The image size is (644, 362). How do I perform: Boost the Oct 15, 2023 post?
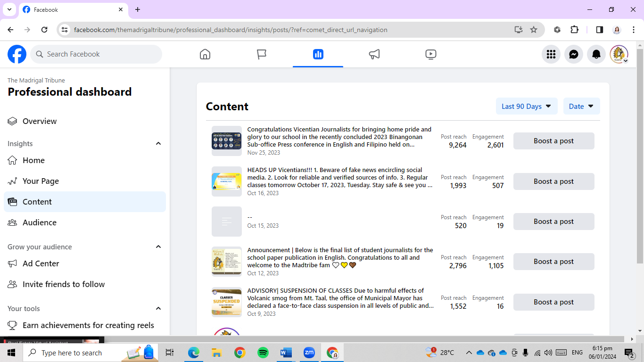(554, 222)
